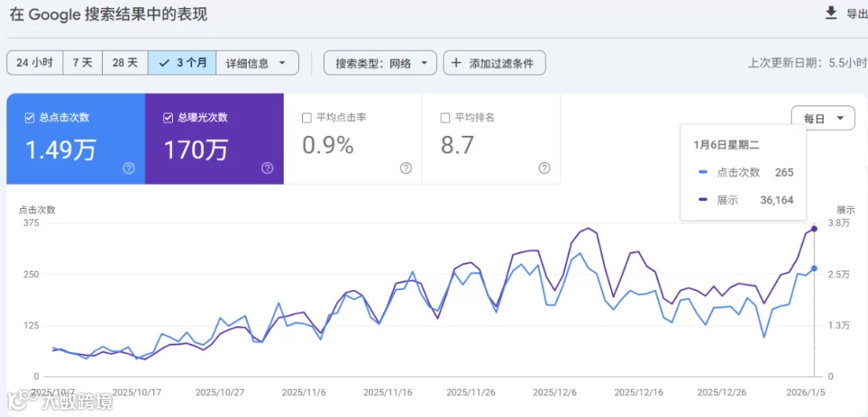Image resolution: width=868 pixels, height=417 pixels.
Task: Click the purple impressions data point on chart
Action: [813, 228]
